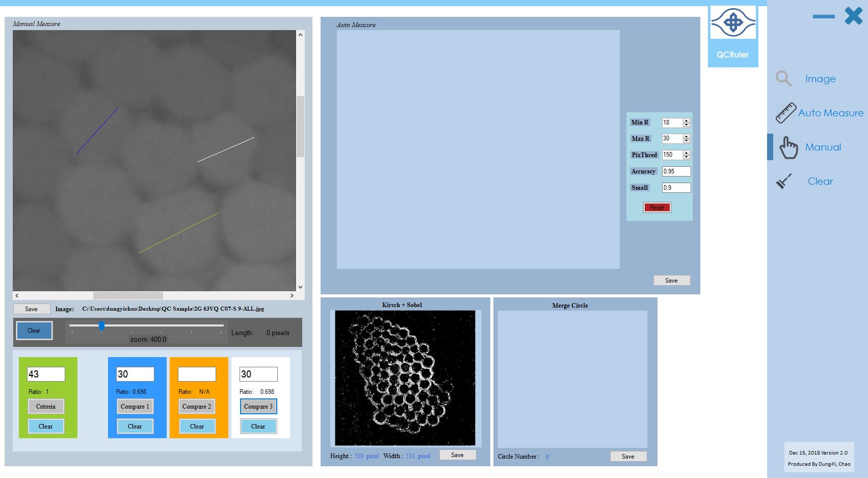This screenshot has height=478, width=868.
Task: Click the Compare 2 button
Action: (x=197, y=407)
